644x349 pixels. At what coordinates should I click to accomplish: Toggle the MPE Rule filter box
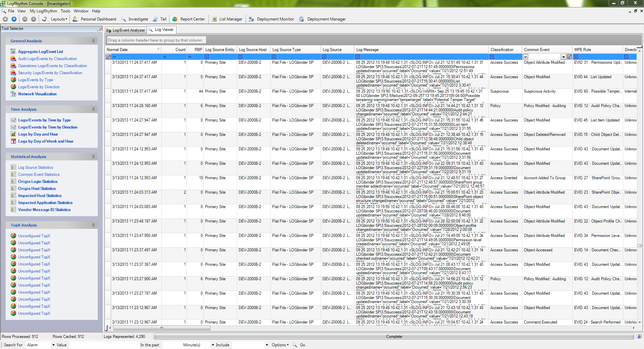click(x=576, y=57)
